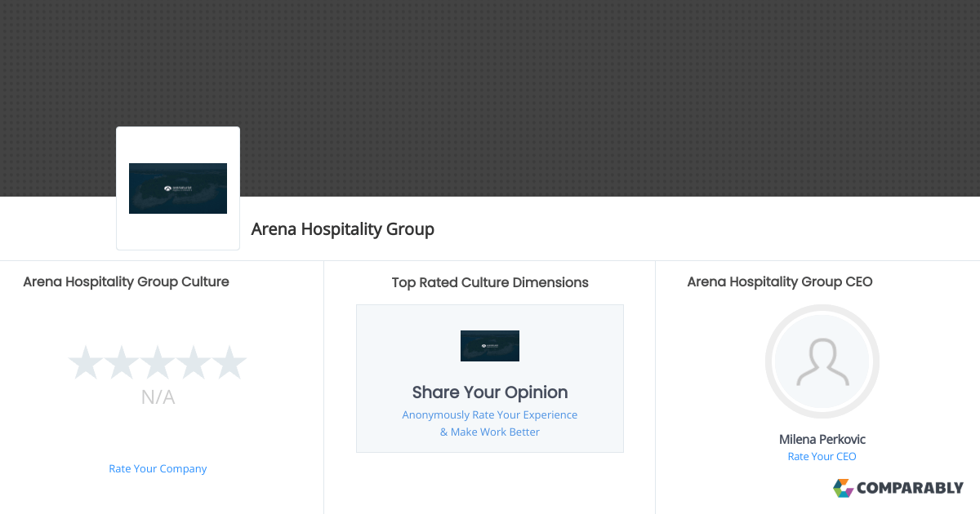Select the Arena Hospitality Group Culture heading
This screenshot has height=514, width=980.
(126, 281)
